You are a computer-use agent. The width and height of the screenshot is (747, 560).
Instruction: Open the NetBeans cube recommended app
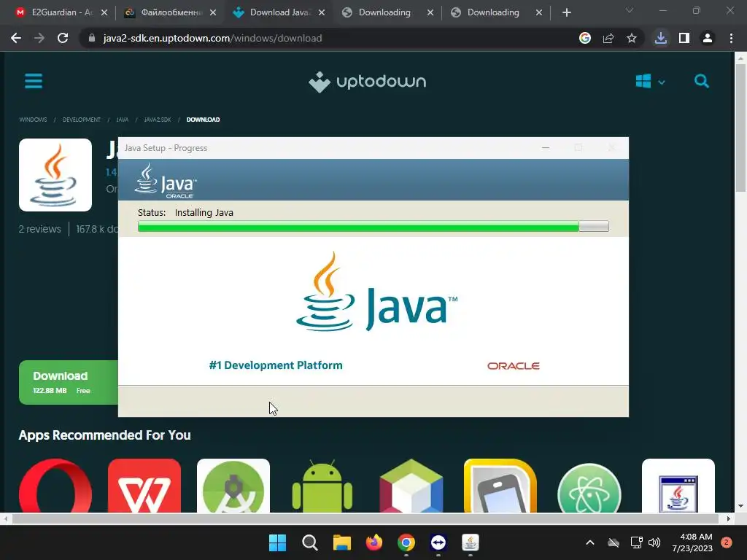point(411,486)
